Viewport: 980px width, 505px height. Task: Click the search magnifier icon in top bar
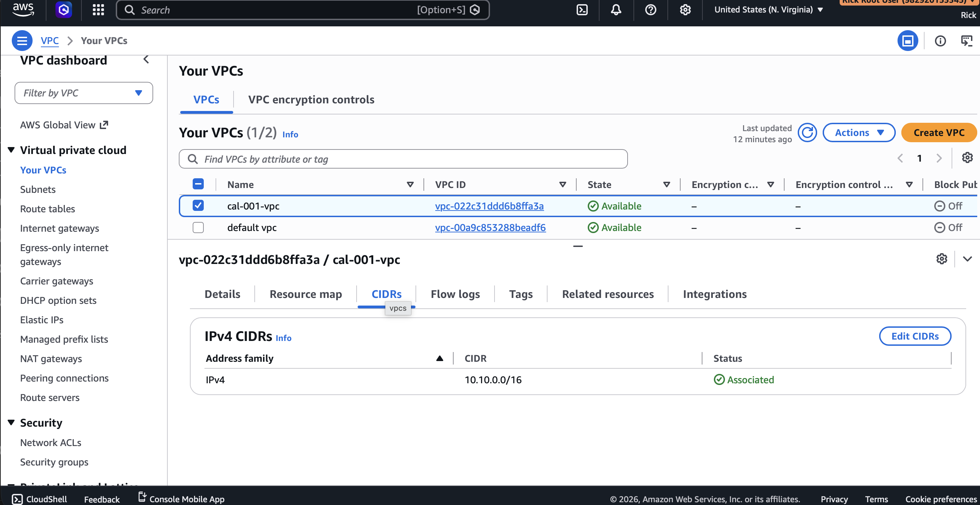(130, 10)
